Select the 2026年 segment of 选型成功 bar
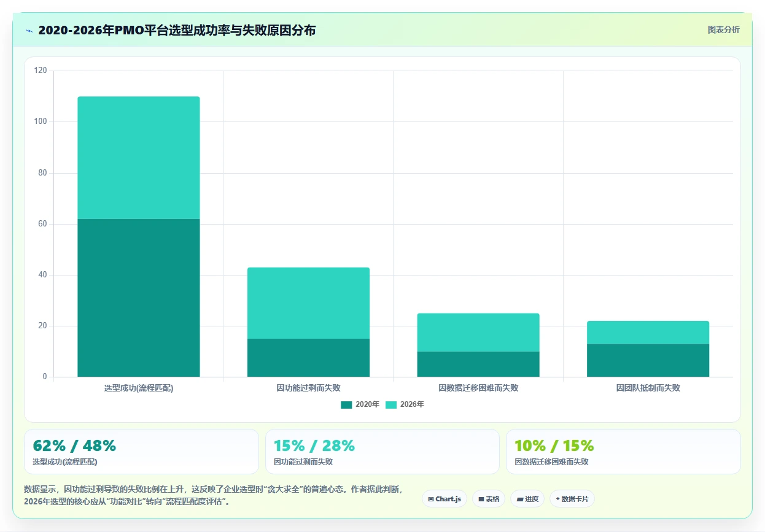Screen dimensions: 765x532 [x=139, y=158]
